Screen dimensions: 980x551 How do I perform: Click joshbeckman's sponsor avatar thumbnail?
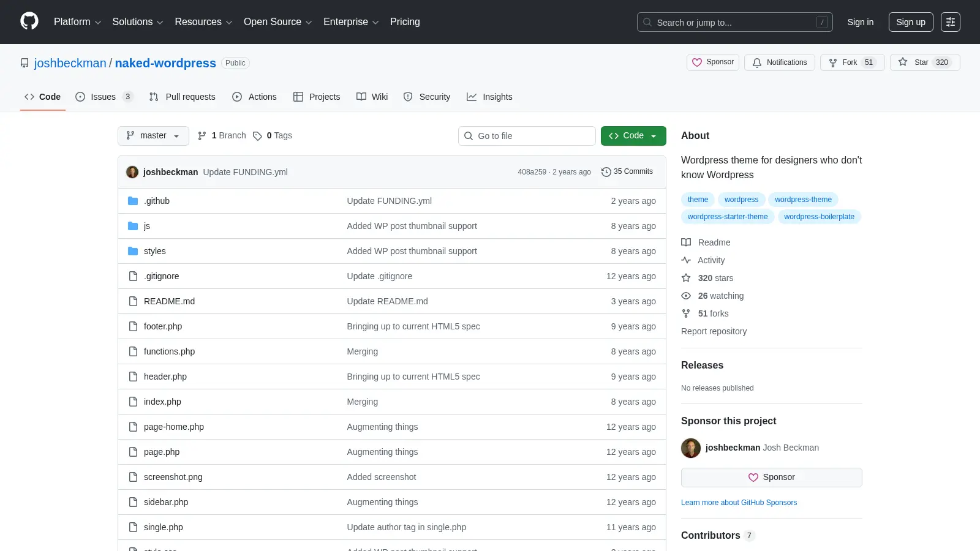pyautogui.click(x=691, y=448)
